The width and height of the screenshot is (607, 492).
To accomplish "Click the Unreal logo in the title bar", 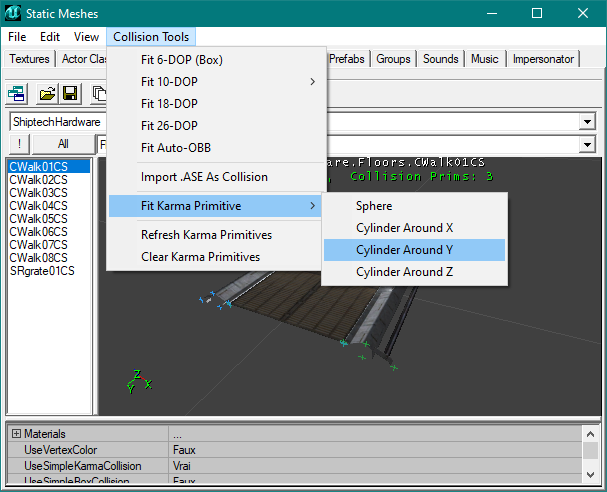I will tap(13, 14).
